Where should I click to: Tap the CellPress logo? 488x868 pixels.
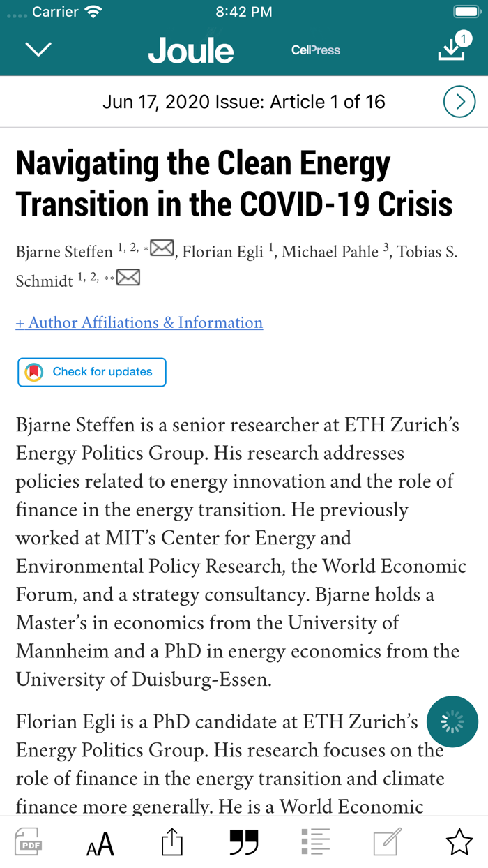click(316, 50)
